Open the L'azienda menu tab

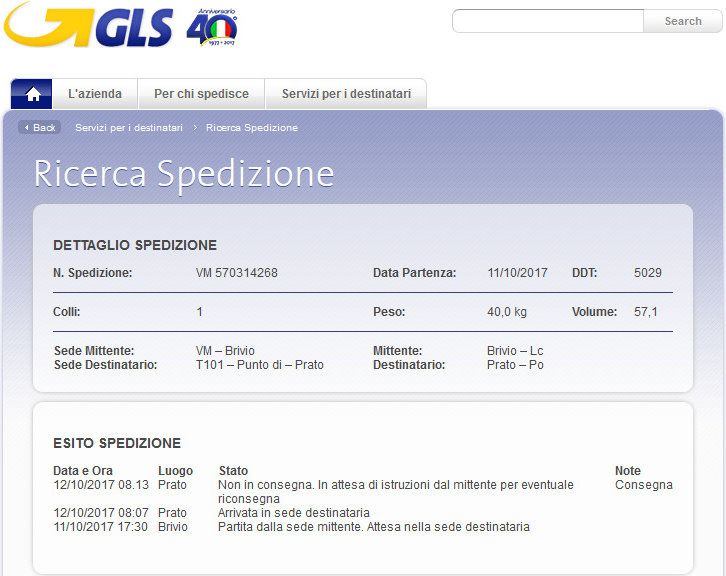[95, 94]
